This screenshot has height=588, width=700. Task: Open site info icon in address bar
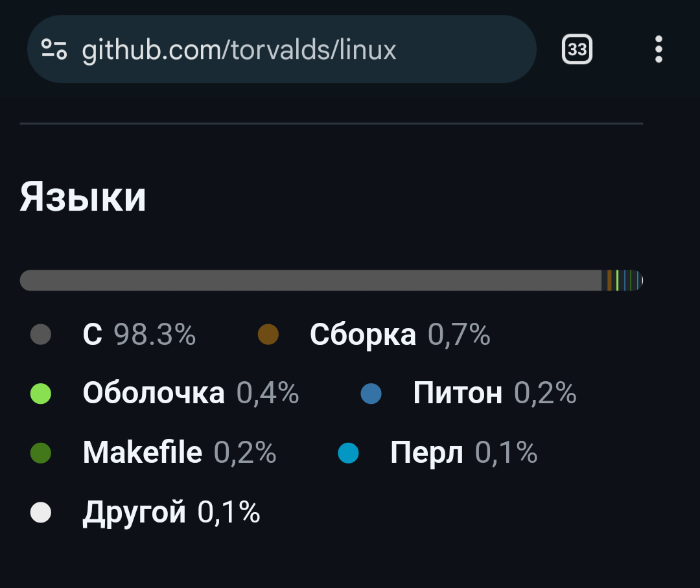(x=54, y=49)
